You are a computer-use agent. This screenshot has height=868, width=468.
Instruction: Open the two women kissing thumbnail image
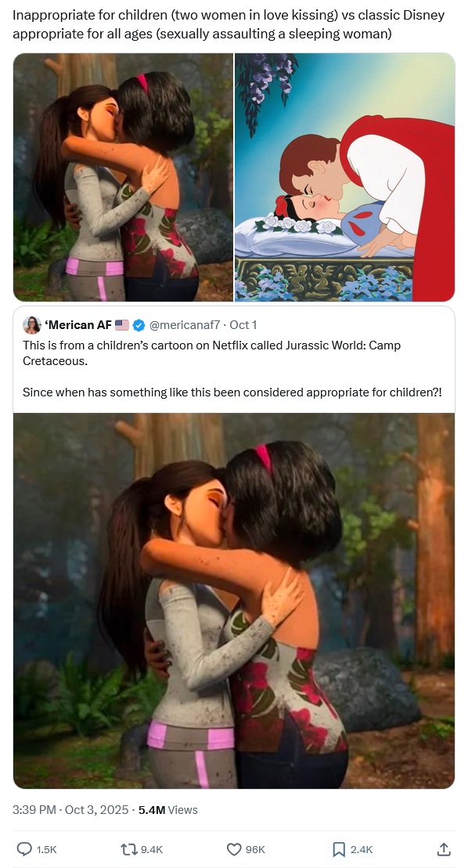(123, 177)
